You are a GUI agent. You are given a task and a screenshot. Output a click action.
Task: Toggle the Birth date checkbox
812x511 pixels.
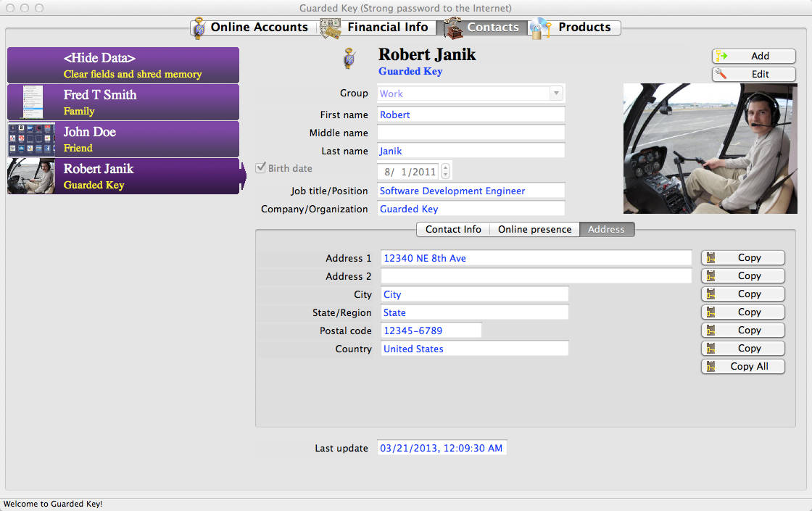[261, 167]
